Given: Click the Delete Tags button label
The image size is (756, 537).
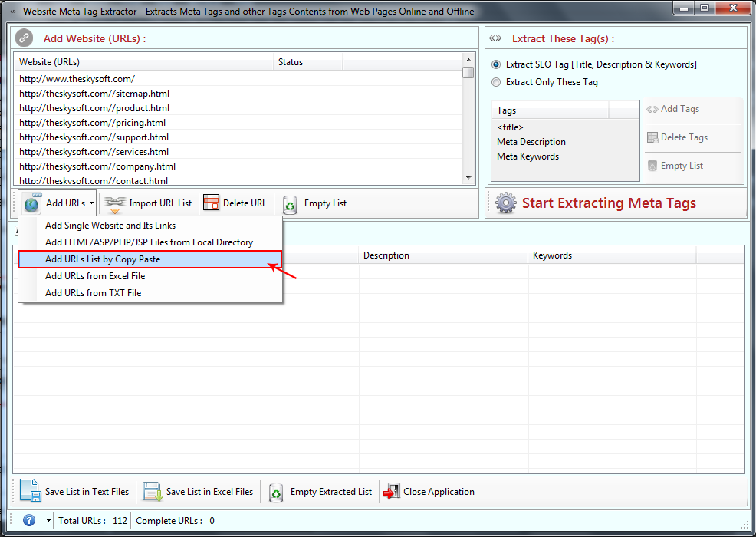Looking at the screenshot, I should (684, 137).
